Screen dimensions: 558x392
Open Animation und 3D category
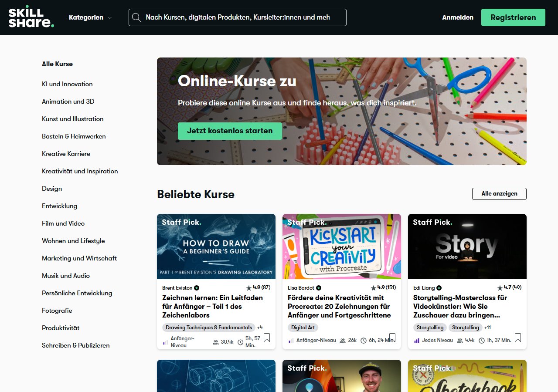click(x=68, y=101)
